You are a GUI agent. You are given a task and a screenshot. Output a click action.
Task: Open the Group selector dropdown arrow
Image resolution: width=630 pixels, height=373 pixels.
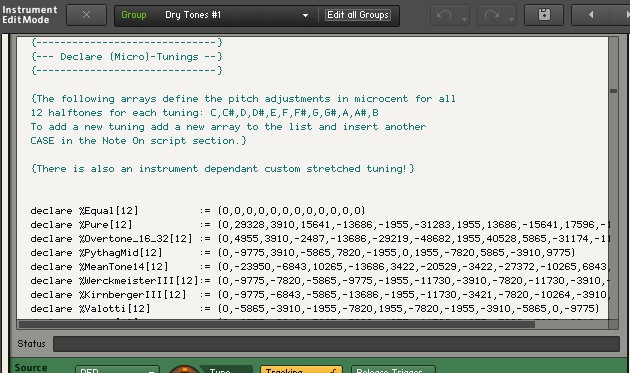pos(305,15)
